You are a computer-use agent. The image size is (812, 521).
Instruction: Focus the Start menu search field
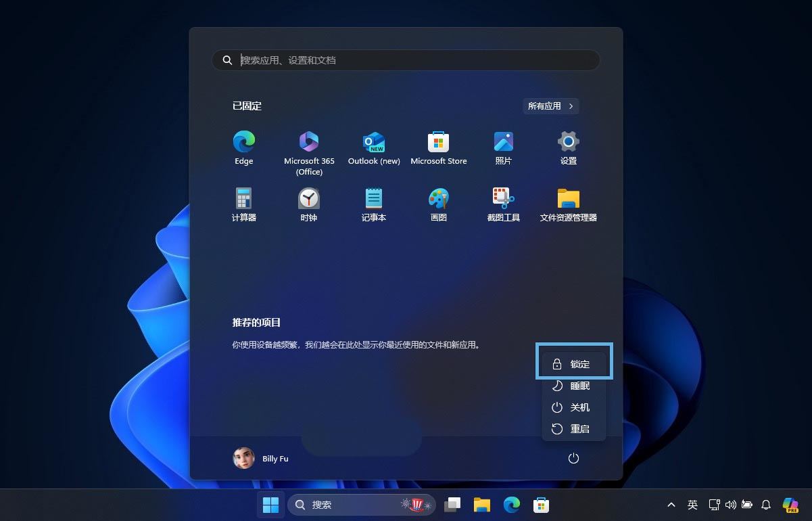tap(406, 60)
